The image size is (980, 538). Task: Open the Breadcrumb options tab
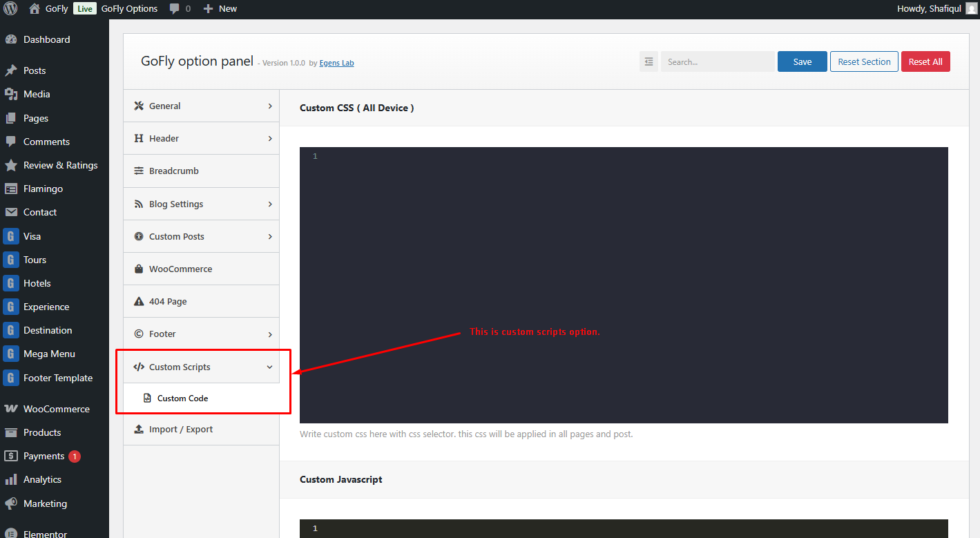pos(202,171)
